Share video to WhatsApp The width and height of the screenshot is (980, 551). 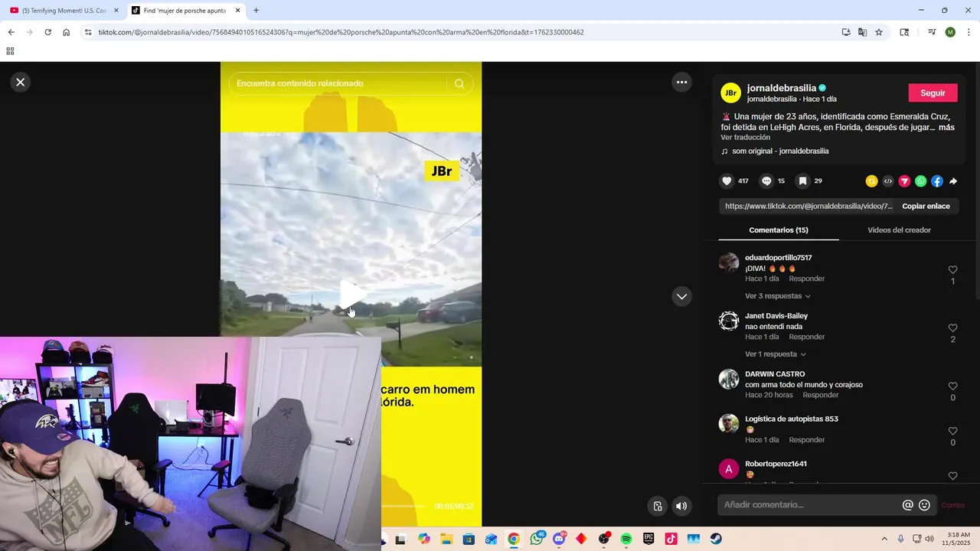[921, 181]
